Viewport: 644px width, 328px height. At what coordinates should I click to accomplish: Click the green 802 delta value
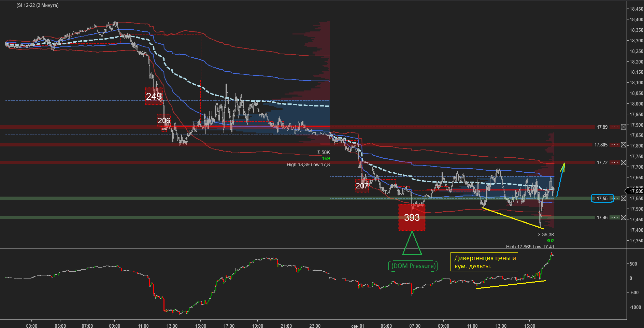[550, 241]
